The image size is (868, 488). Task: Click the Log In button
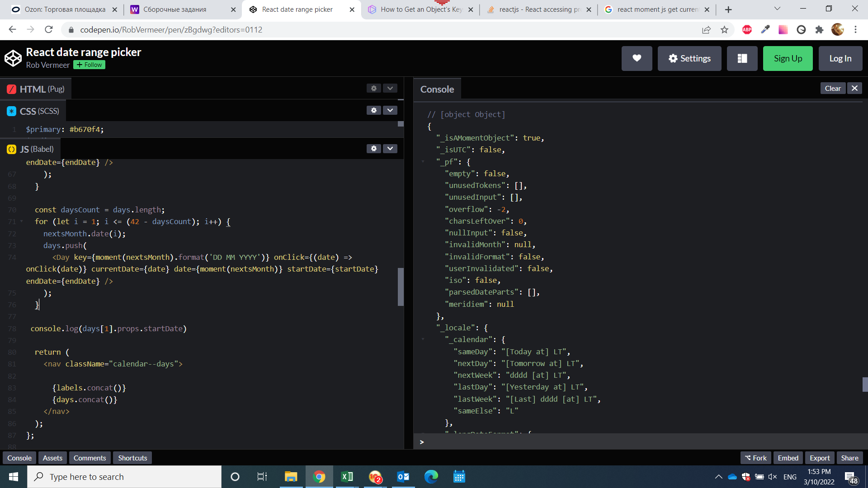click(x=840, y=58)
